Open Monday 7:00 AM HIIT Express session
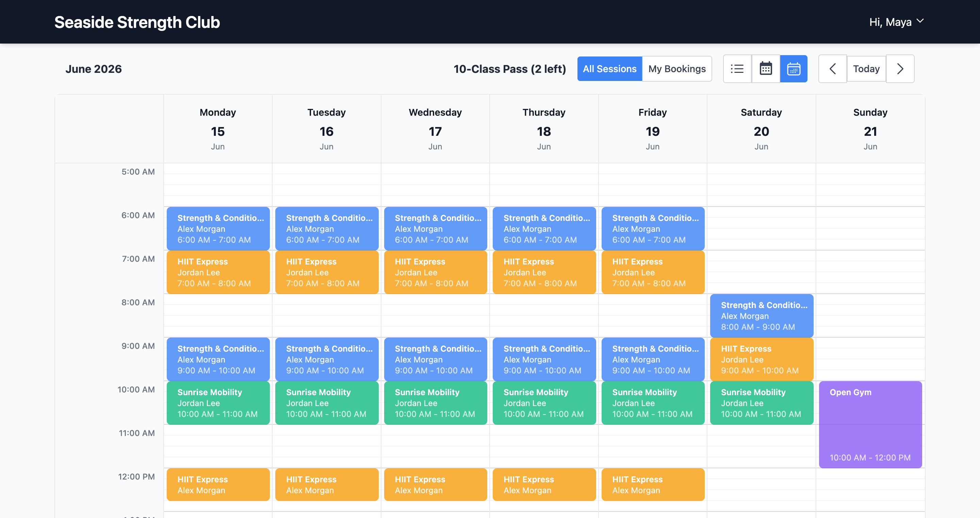The height and width of the screenshot is (518, 980). 218,272
